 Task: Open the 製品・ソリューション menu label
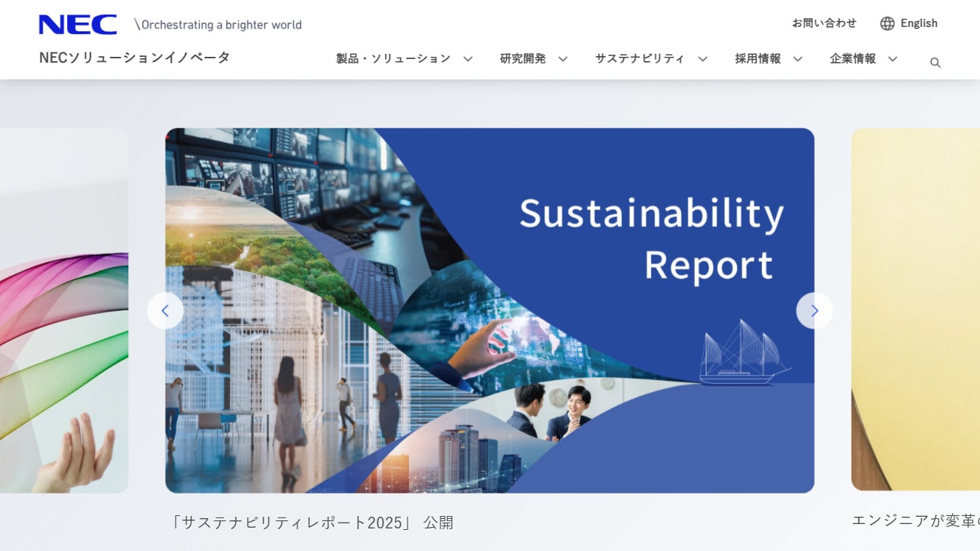393,58
